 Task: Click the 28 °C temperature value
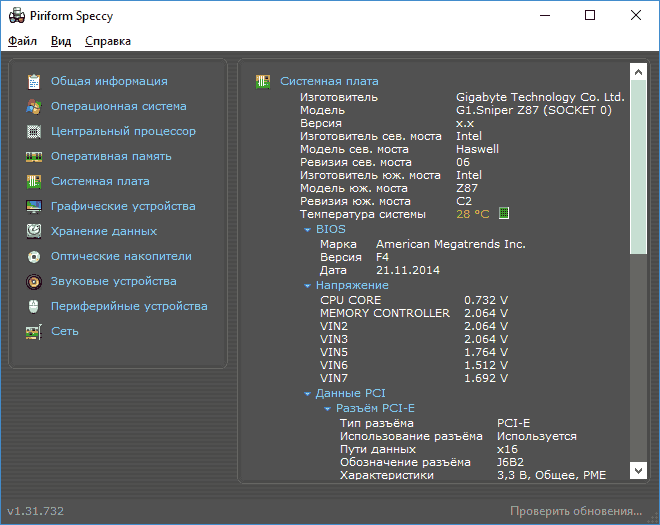[x=473, y=214]
